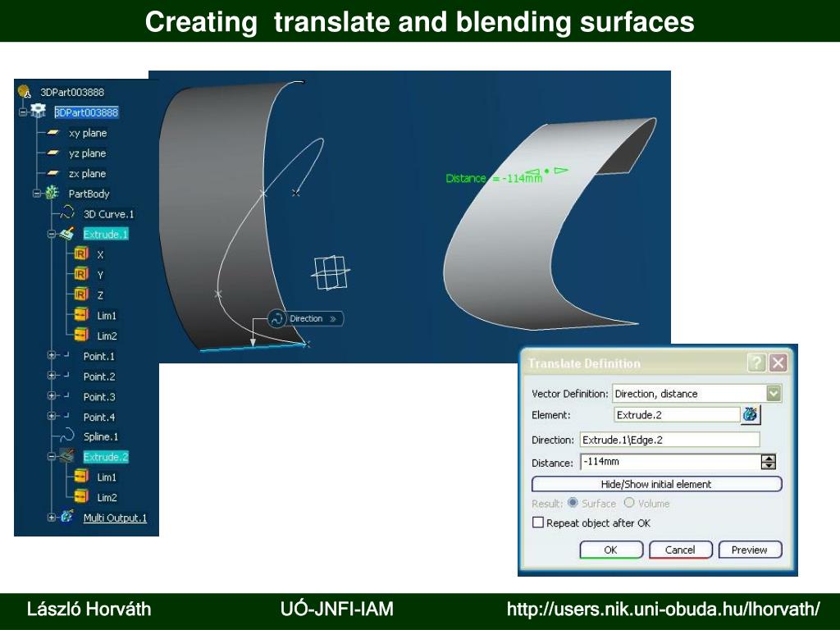Screen dimensions: 840x630
Task: Open the Vector Definition dropdown
Action: tap(773, 394)
